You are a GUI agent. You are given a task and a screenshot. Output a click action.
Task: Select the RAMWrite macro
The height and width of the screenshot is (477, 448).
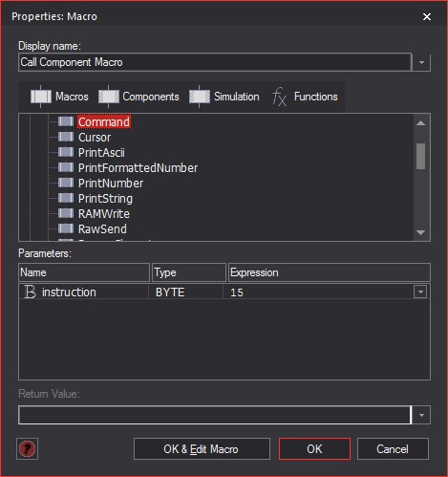pyautogui.click(x=104, y=214)
